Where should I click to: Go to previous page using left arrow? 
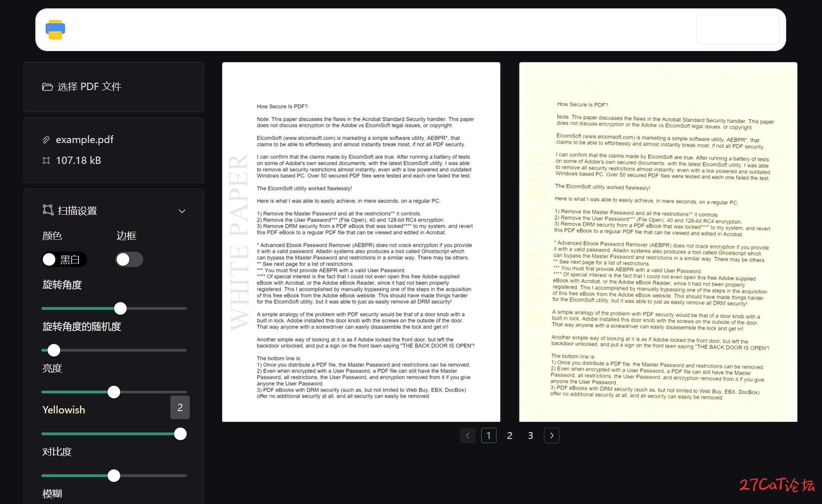pos(468,436)
